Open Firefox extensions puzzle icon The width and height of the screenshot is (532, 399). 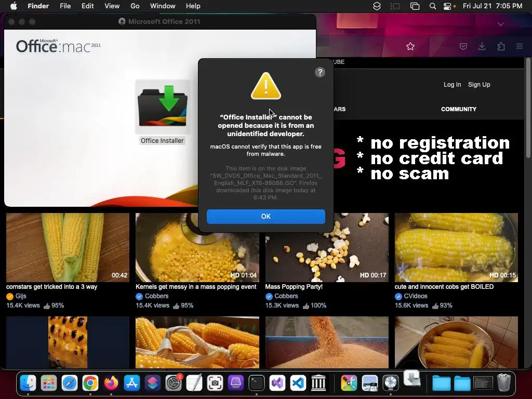point(501,46)
